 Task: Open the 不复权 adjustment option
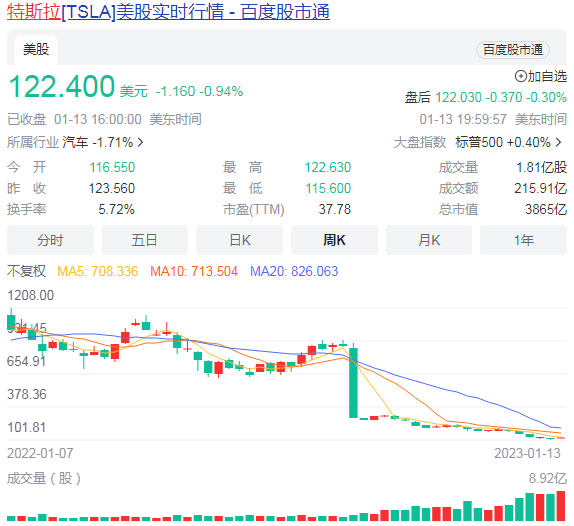tap(26, 271)
